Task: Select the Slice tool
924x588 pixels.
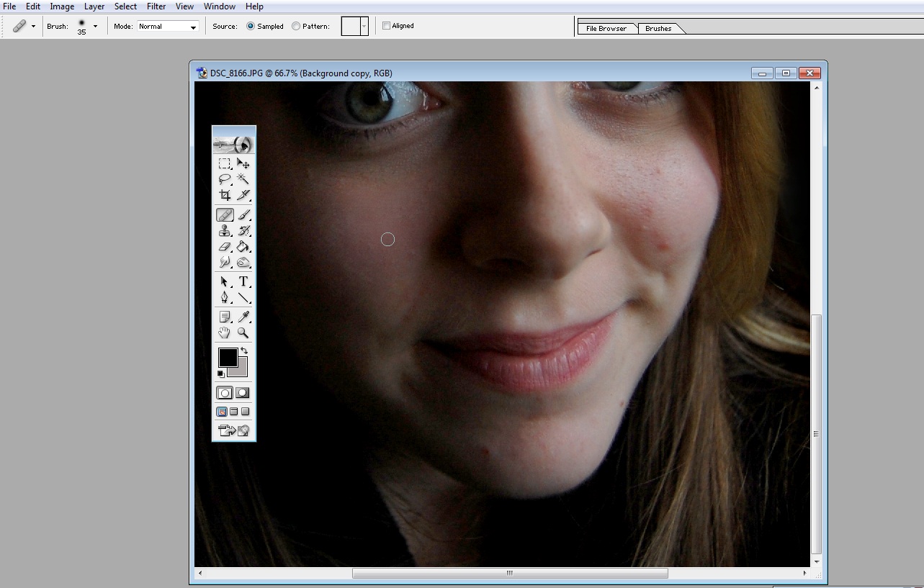Action: [243, 194]
